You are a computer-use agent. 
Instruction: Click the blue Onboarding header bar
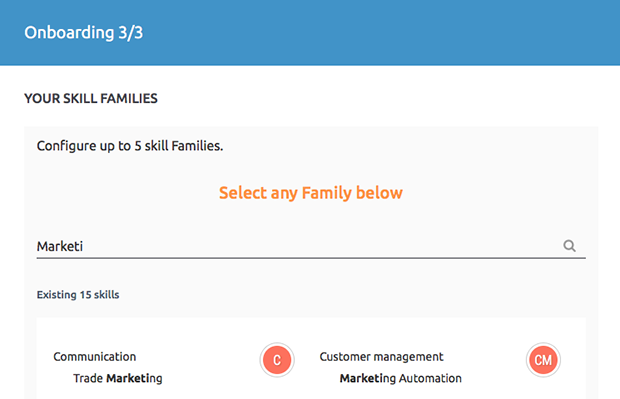coord(310,32)
